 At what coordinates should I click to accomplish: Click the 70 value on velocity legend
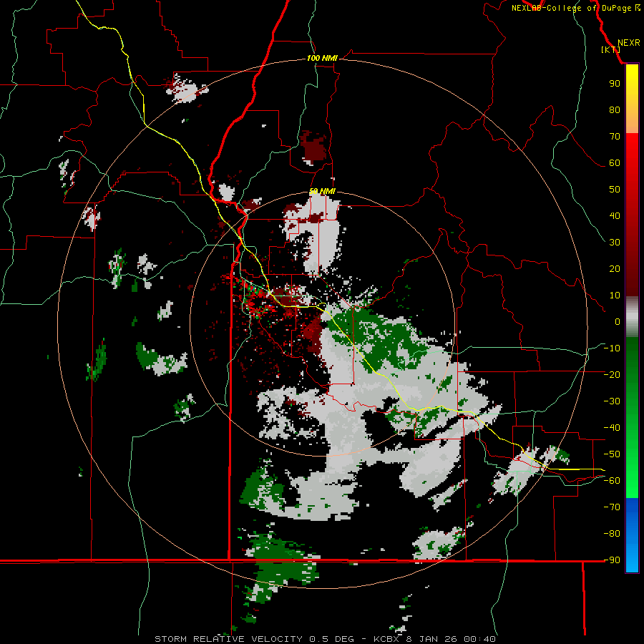coord(615,137)
